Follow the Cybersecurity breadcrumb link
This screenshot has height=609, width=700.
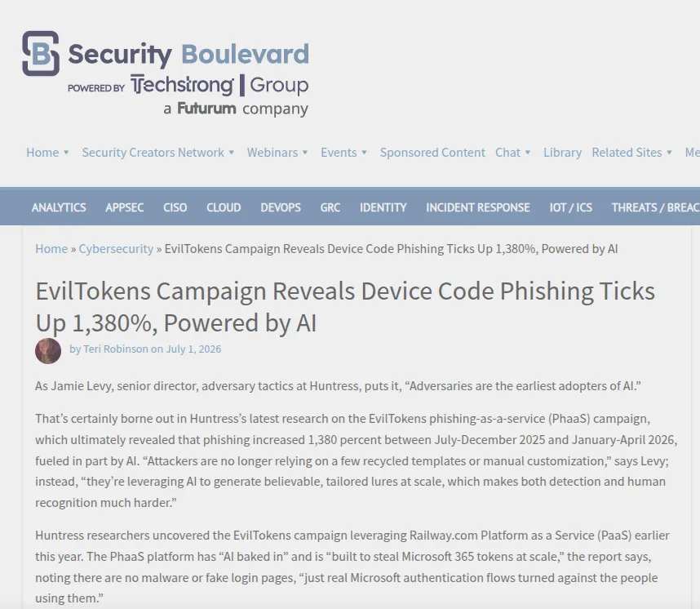pyautogui.click(x=116, y=249)
